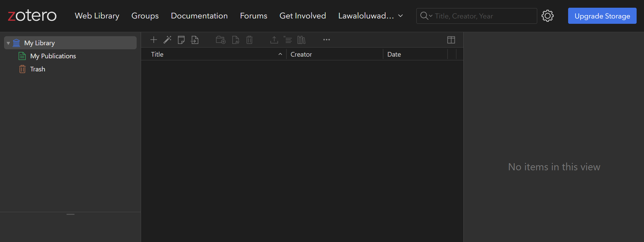Collapse the My Library tree arrow

coord(8,43)
